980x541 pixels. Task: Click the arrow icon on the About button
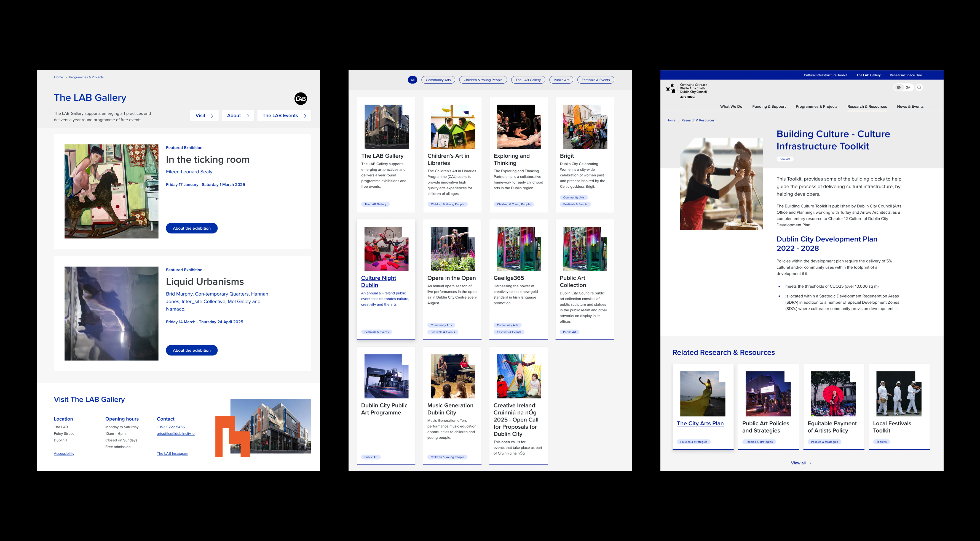pyautogui.click(x=247, y=116)
